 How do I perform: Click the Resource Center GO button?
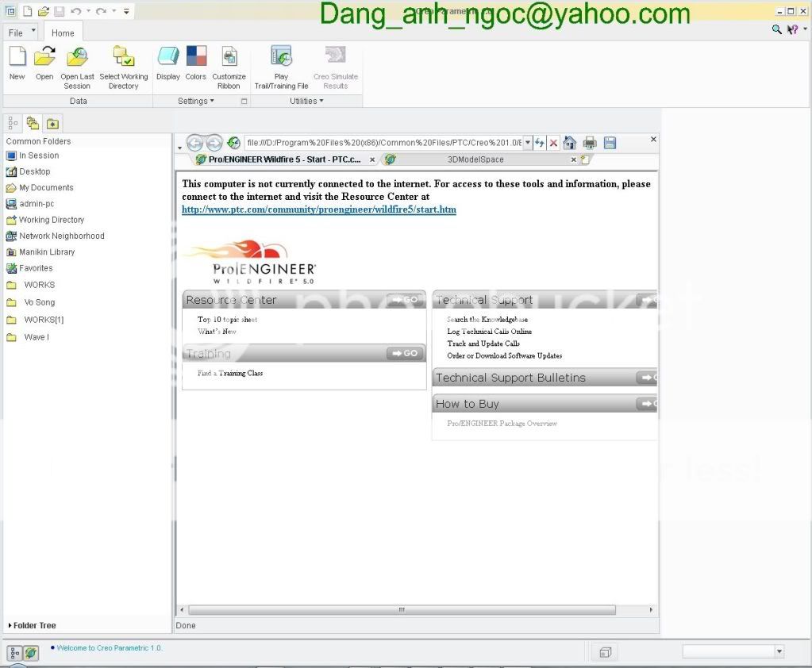(x=406, y=300)
